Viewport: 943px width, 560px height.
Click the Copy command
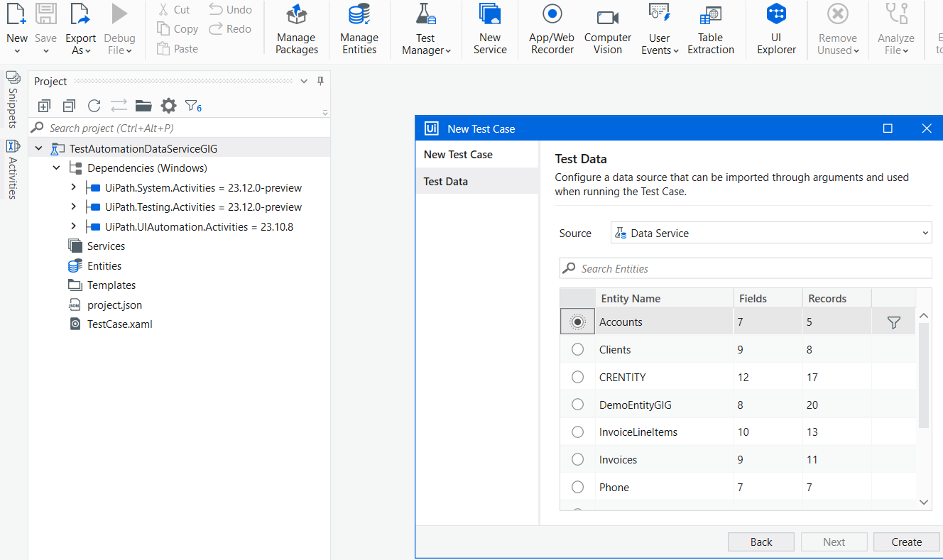click(x=178, y=29)
